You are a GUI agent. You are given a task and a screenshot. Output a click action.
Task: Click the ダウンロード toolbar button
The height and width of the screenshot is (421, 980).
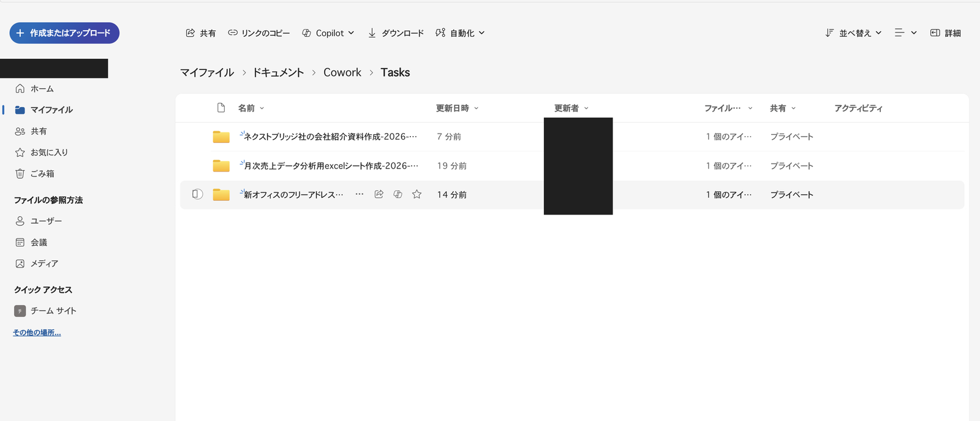[396, 33]
